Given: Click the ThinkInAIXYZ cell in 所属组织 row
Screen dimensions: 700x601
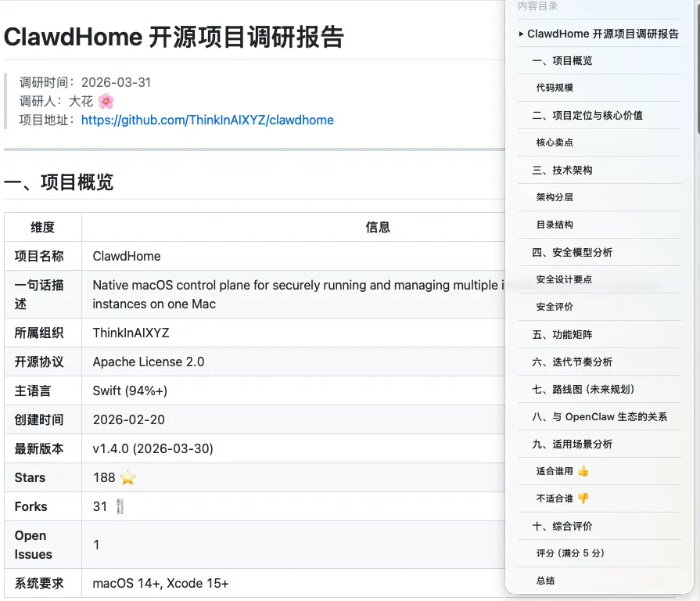Looking at the screenshot, I should [x=131, y=333].
